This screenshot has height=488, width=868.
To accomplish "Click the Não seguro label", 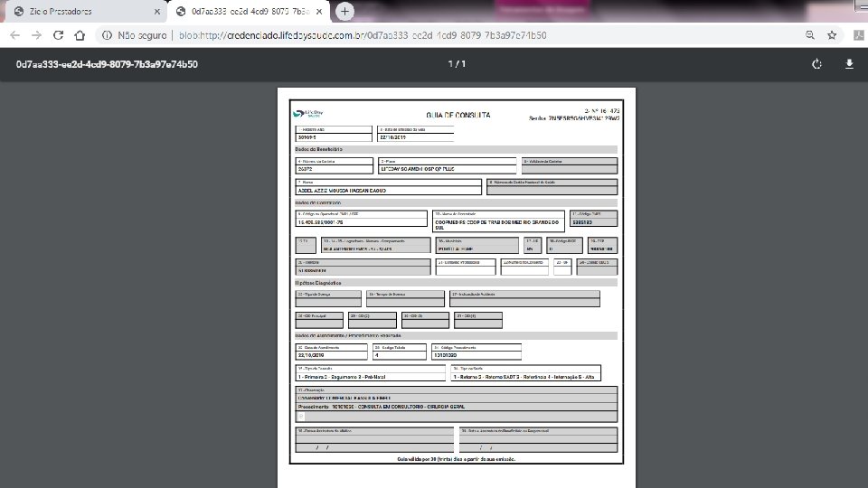I will click(142, 35).
